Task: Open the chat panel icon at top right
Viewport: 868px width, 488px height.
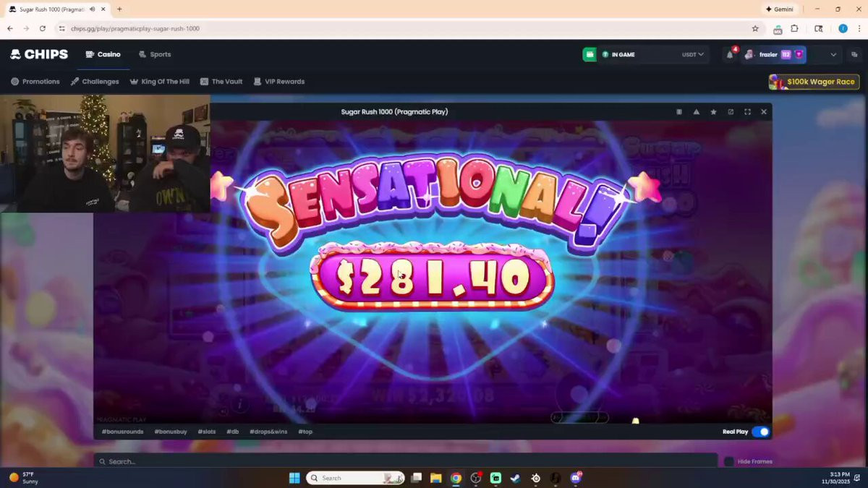Action: (x=854, y=54)
